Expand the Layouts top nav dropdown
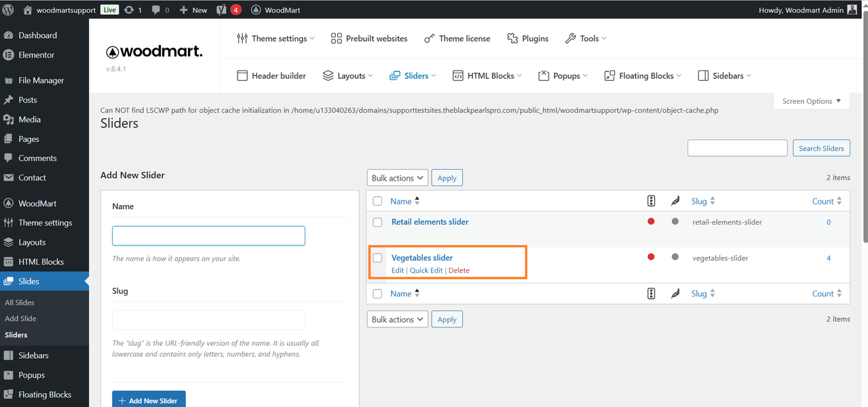868x407 pixels. (x=347, y=76)
